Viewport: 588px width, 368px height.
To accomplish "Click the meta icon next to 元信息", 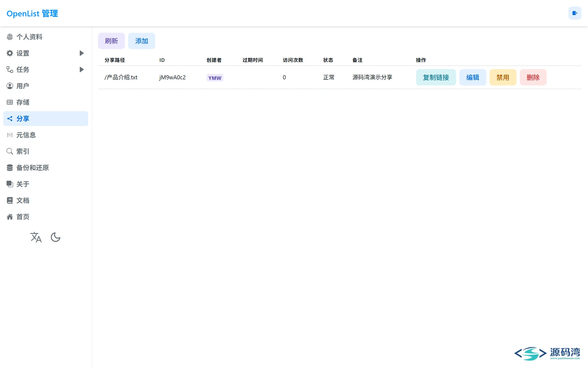I will point(10,135).
